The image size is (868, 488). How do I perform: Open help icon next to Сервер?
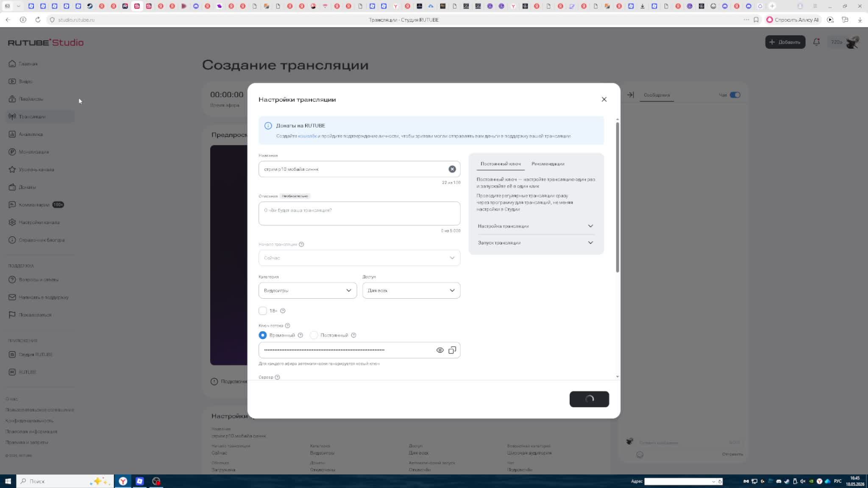pos(277,377)
